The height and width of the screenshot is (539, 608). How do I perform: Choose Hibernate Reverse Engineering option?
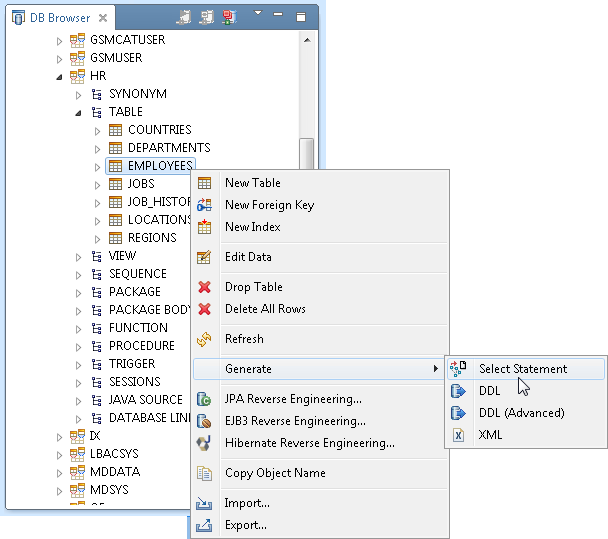[309, 443]
